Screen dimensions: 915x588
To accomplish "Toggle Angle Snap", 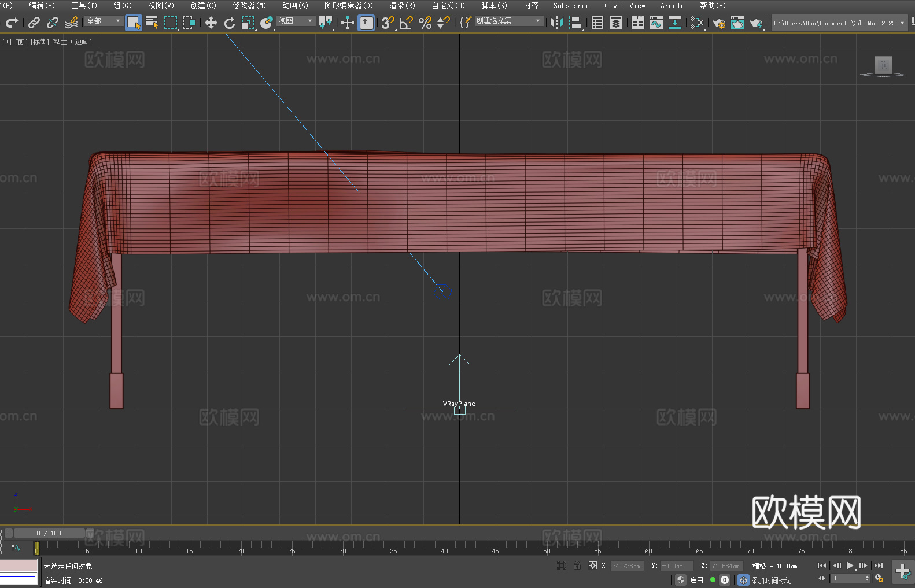I will pyautogui.click(x=407, y=23).
